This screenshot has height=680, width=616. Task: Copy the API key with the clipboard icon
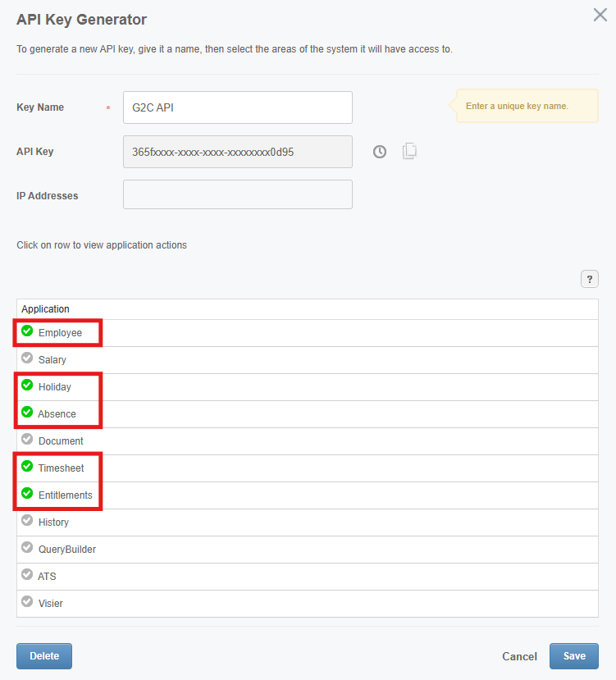coord(409,151)
